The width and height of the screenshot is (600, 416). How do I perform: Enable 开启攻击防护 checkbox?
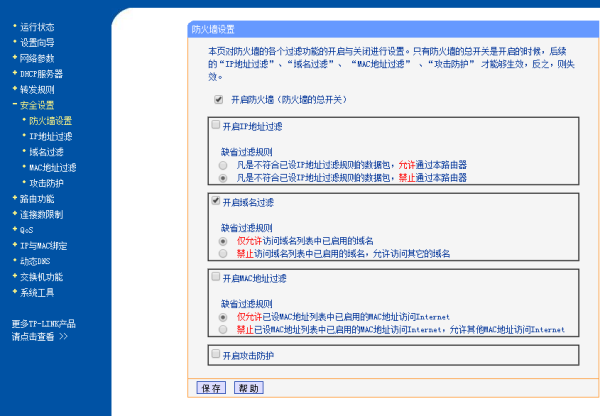pyautogui.click(x=216, y=354)
